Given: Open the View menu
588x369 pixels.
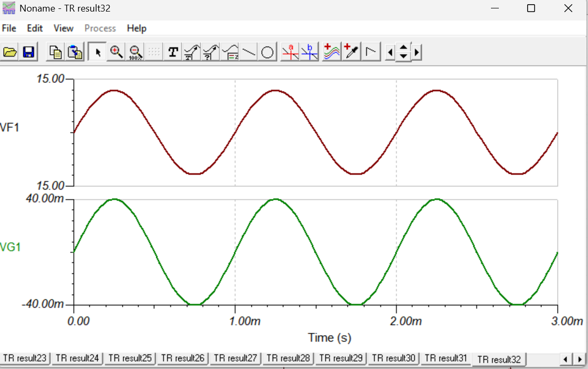Looking at the screenshot, I should coord(63,28).
